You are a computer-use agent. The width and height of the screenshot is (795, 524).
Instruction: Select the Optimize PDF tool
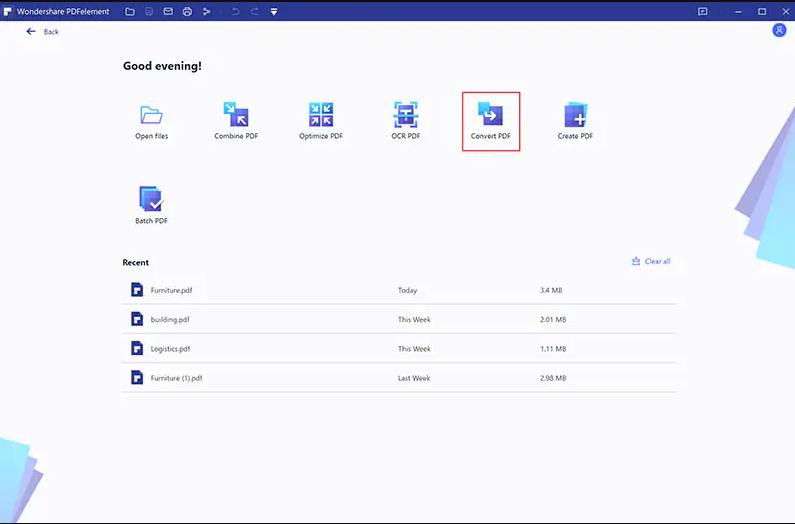pyautogui.click(x=321, y=121)
